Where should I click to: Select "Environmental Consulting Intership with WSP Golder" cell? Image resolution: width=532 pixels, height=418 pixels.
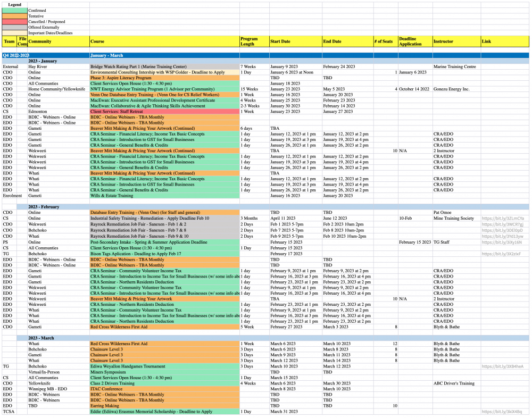click(x=164, y=72)
